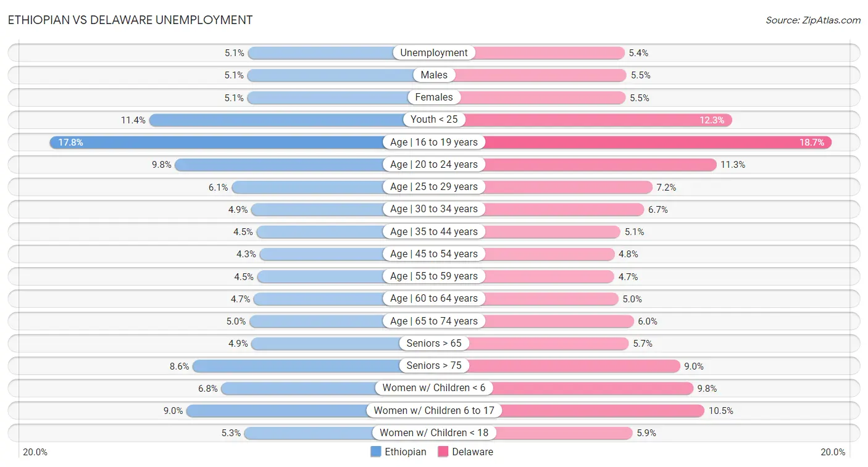
Task: Toggle the Ethiopian series legend label
Action: tap(405, 452)
